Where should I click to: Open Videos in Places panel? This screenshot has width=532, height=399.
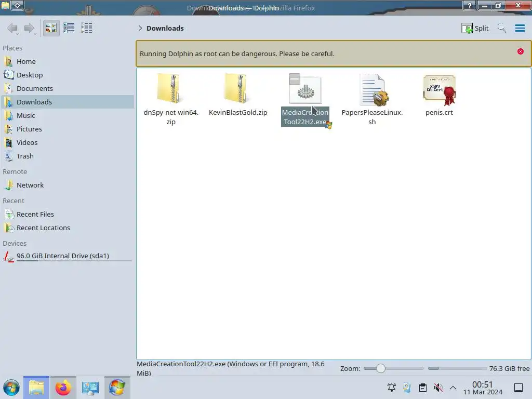tap(68, 143)
